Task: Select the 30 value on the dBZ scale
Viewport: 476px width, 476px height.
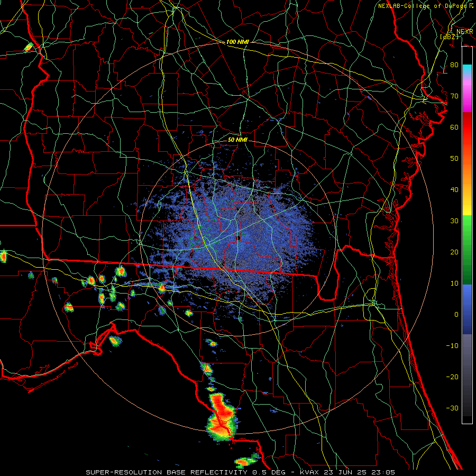Action: (x=454, y=221)
